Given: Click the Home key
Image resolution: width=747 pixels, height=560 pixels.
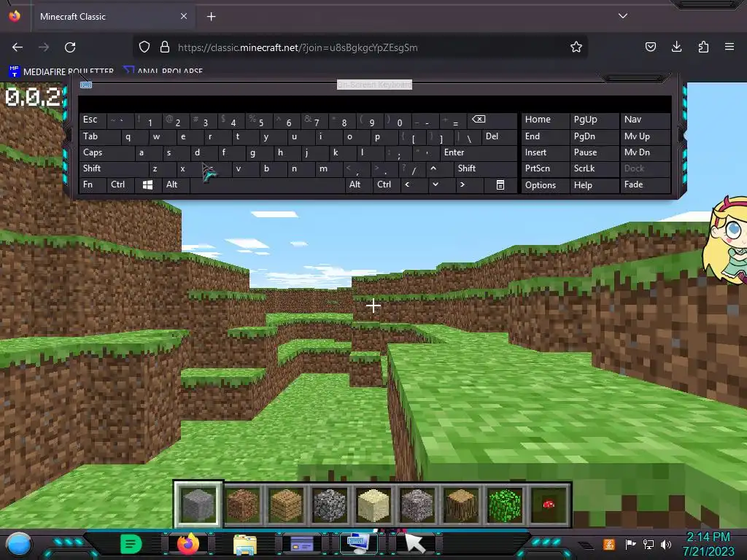Looking at the screenshot, I should (x=544, y=120).
